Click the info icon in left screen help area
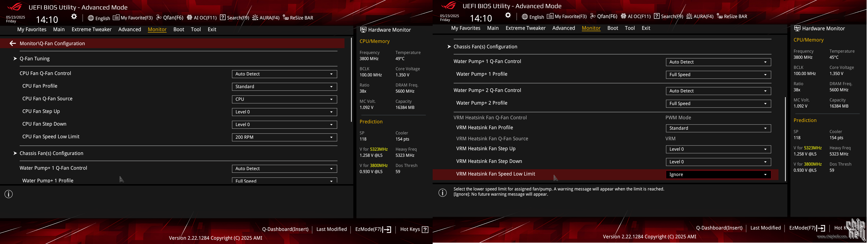 [x=9, y=194]
